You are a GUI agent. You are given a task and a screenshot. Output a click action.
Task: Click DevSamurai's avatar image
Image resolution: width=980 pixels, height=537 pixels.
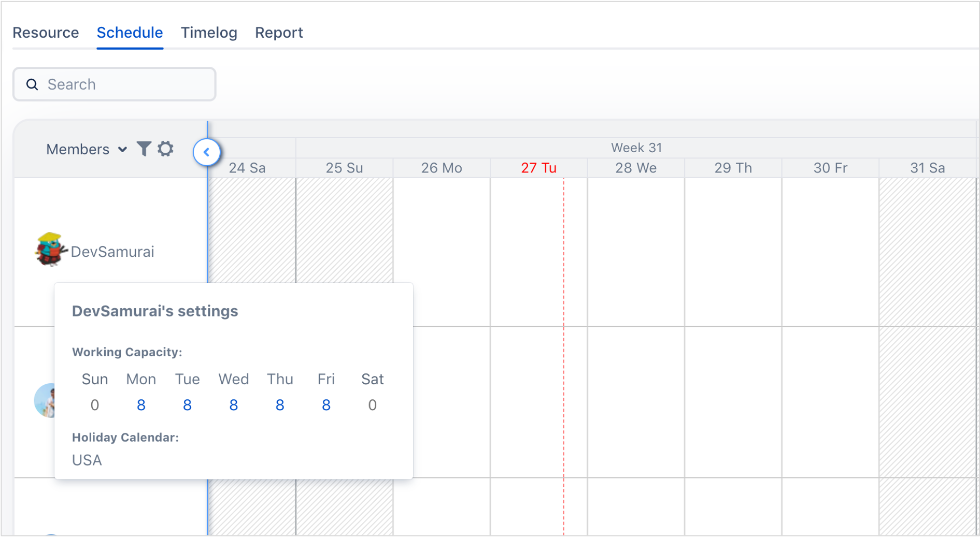click(x=50, y=250)
